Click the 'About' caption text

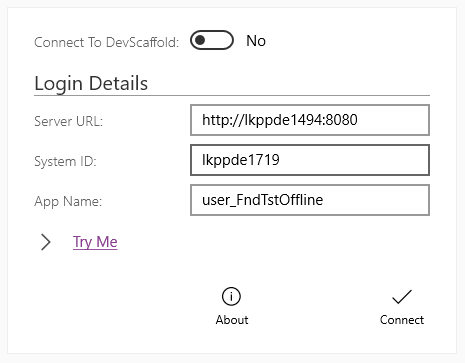(232, 320)
